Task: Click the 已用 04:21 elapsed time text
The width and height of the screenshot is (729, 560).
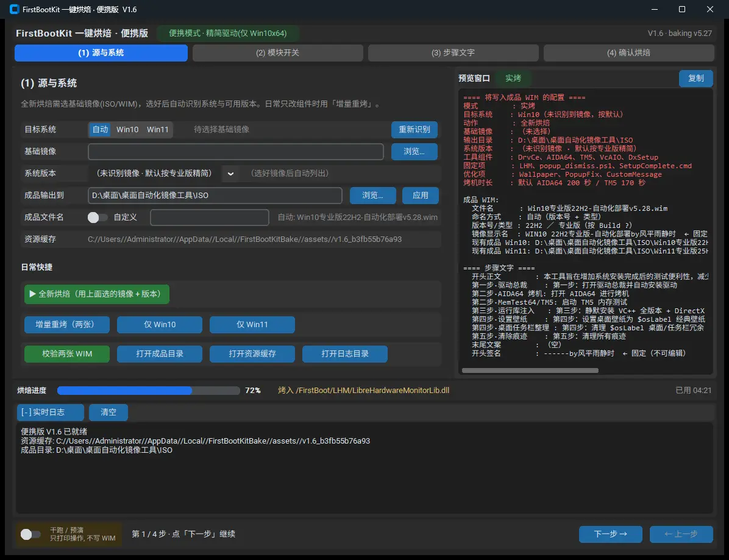Action: 693,391
